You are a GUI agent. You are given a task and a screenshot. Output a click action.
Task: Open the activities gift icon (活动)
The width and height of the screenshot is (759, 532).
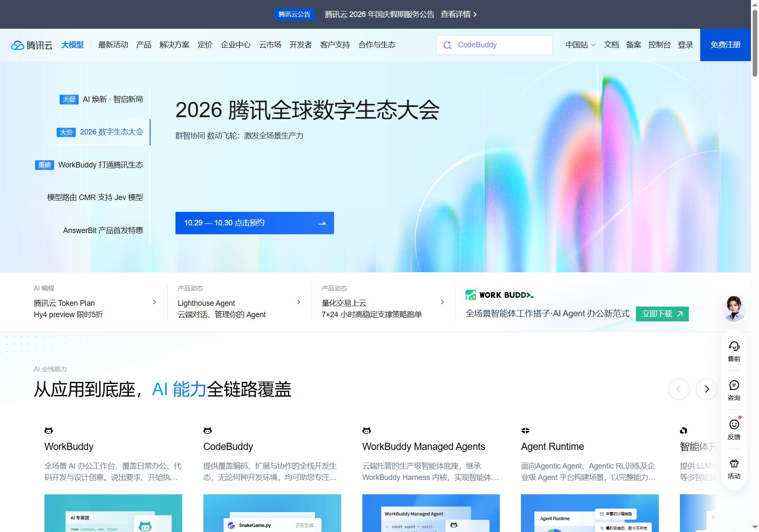click(734, 463)
